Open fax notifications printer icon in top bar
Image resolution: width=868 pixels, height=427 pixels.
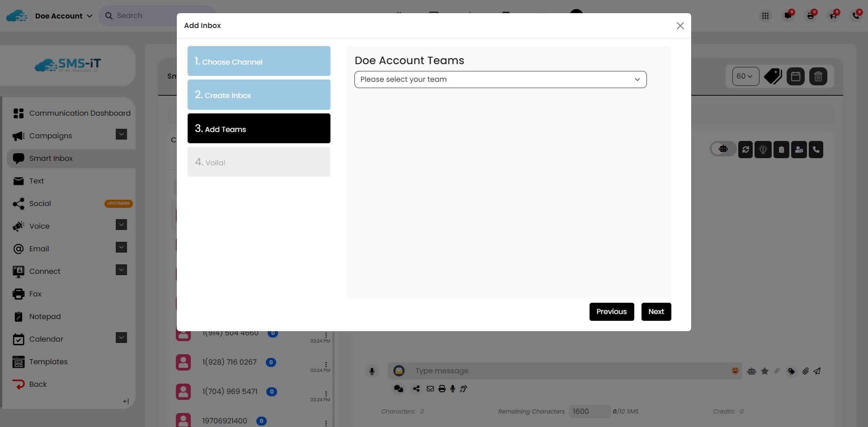coord(811,16)
